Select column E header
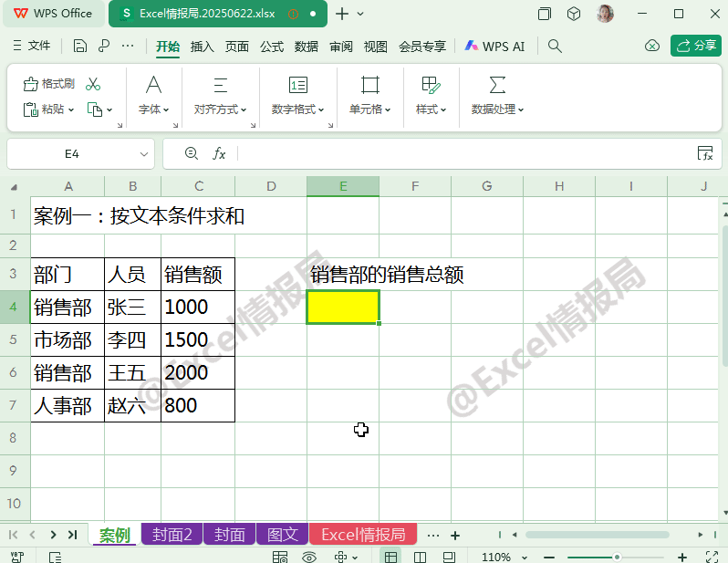 (x=343, y=186)
